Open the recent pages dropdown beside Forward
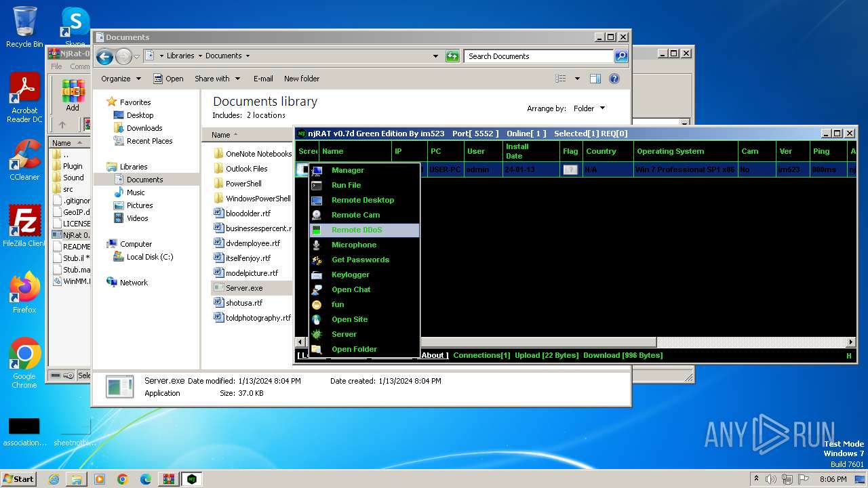Viewport: 868px width, 488px height. [136, 56]
